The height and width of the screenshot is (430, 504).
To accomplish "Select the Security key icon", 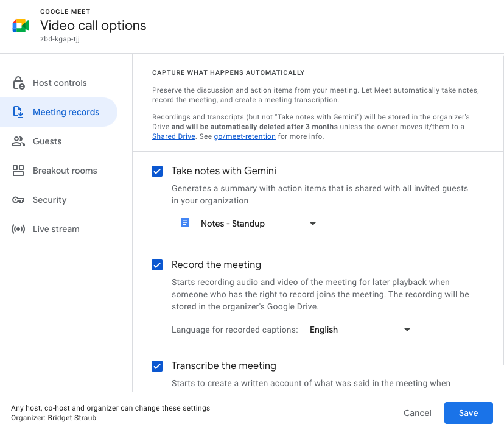I will point(19,200).
